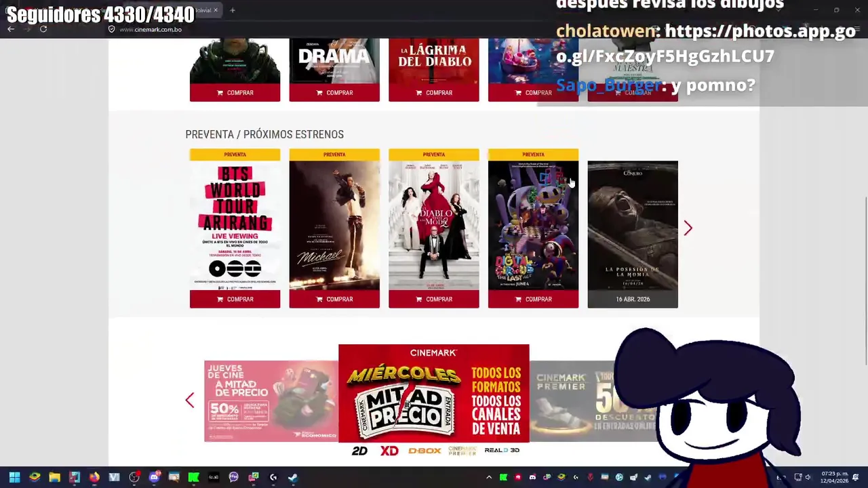868x488 pixels.
Task: Open the purple chat bubble app in the taskbar
Action: pyautogui.click(x=233, y=477)
